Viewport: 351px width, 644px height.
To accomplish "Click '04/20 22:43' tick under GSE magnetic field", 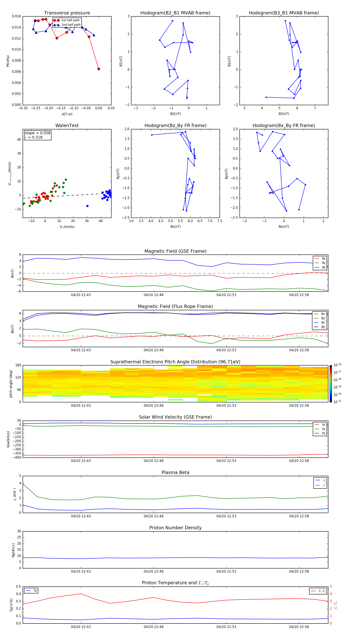I will [81, 295].
